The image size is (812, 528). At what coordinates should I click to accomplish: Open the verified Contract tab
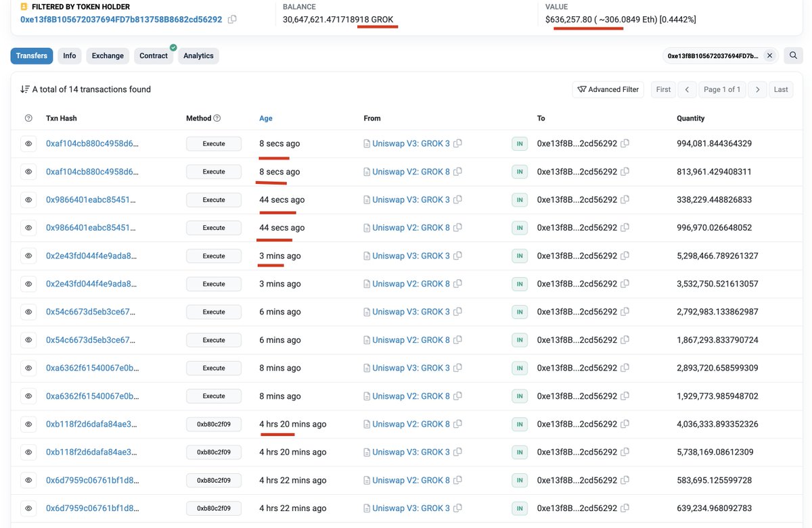pos(154,56)
